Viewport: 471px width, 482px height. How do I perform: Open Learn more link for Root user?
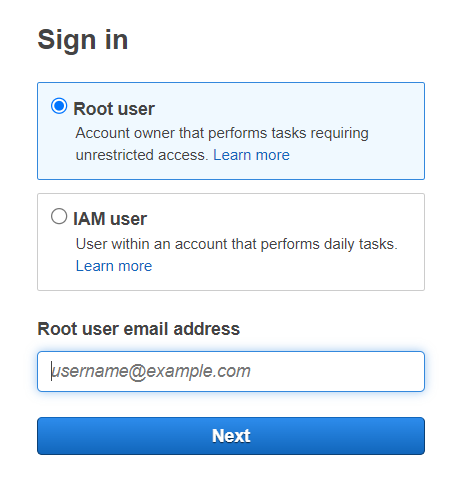click(x=251, y=155)
